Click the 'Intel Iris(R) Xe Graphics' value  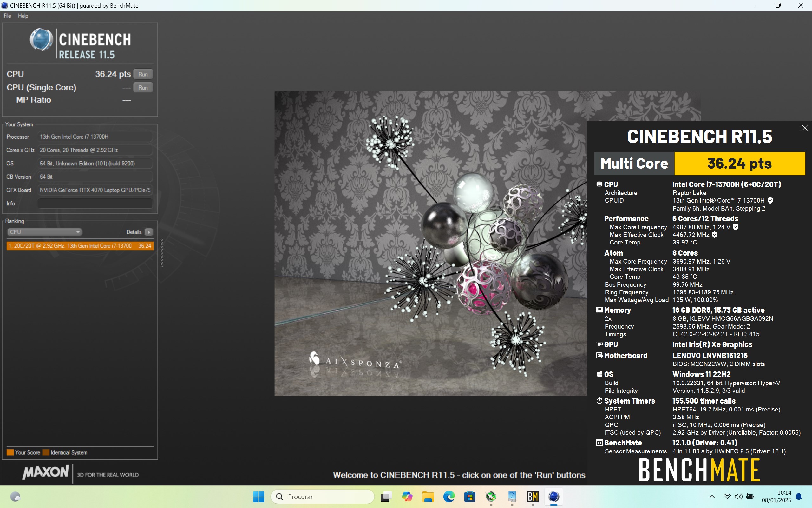click(x=712, y=344)
